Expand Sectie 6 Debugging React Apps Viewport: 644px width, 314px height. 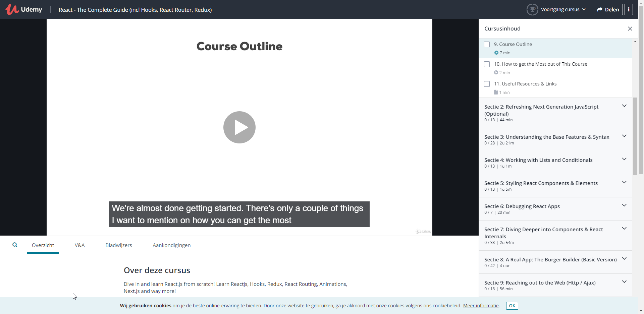pos(624,205)
